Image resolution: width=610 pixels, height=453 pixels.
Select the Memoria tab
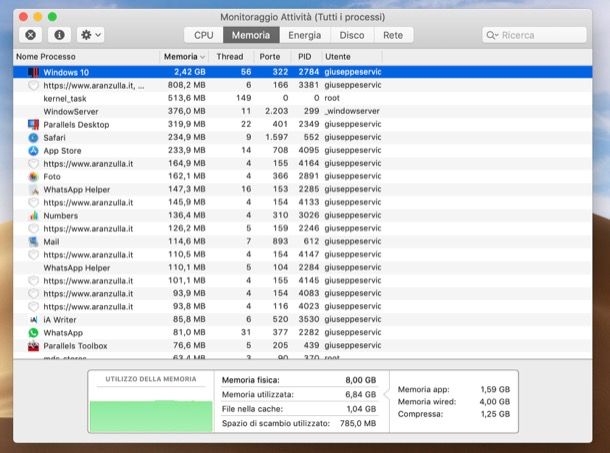tap(251, 35)
